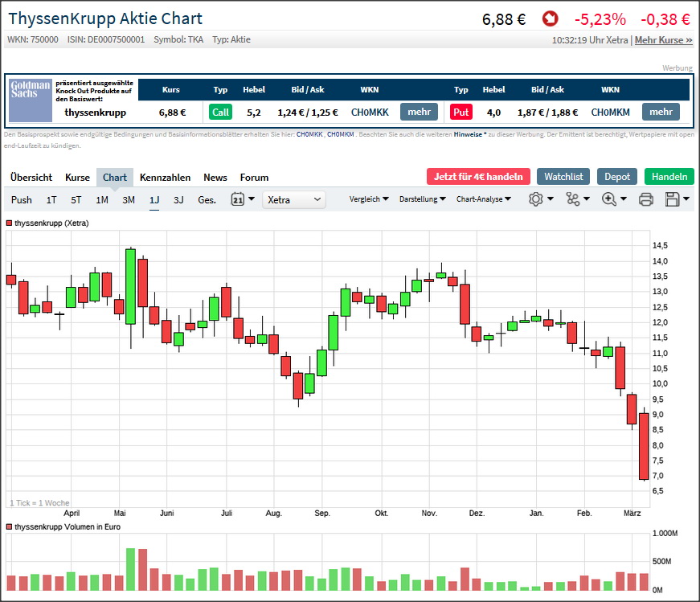Click the red down-arrow trend icon
The image size is (700, 602).
pos(550,18)
